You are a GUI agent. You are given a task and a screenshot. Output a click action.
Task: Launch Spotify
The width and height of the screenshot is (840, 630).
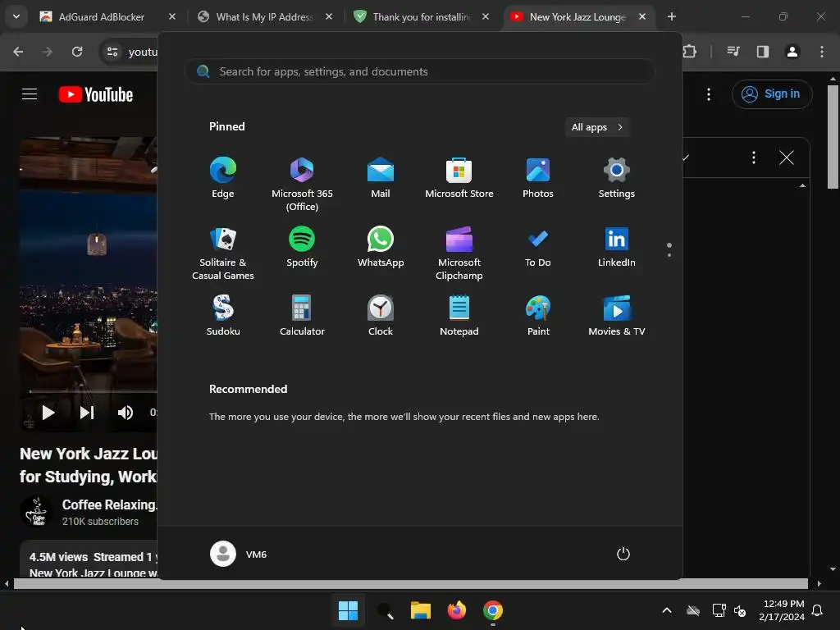[x=302, y=247]
